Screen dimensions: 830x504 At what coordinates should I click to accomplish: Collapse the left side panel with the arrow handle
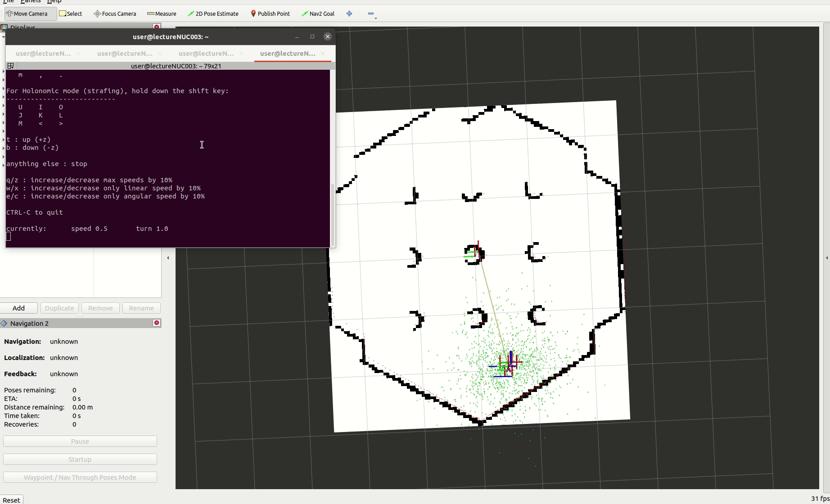tap(168, 258)
